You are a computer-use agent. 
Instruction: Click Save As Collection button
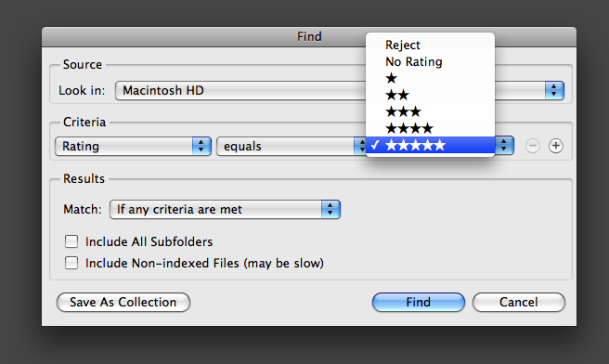(123, 302)
